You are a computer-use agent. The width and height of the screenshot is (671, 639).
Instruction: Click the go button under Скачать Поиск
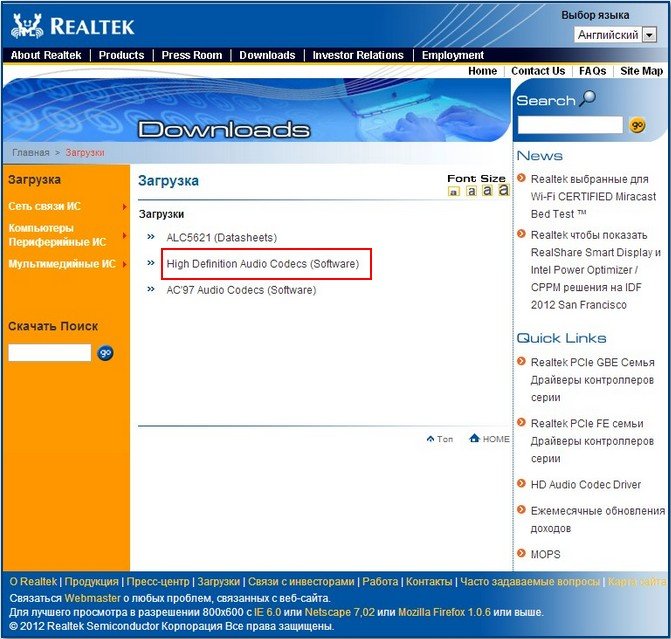pyautogui.click(x=105, y=353)
